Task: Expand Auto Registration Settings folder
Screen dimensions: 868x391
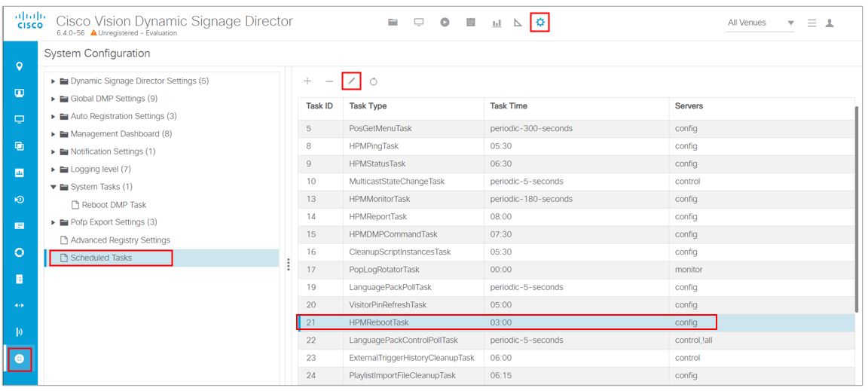Action: coord(53,116)
